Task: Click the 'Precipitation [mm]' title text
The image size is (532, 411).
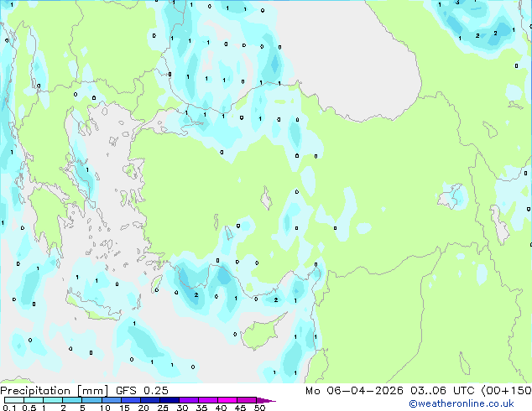Action: click(x=55, y=391)
